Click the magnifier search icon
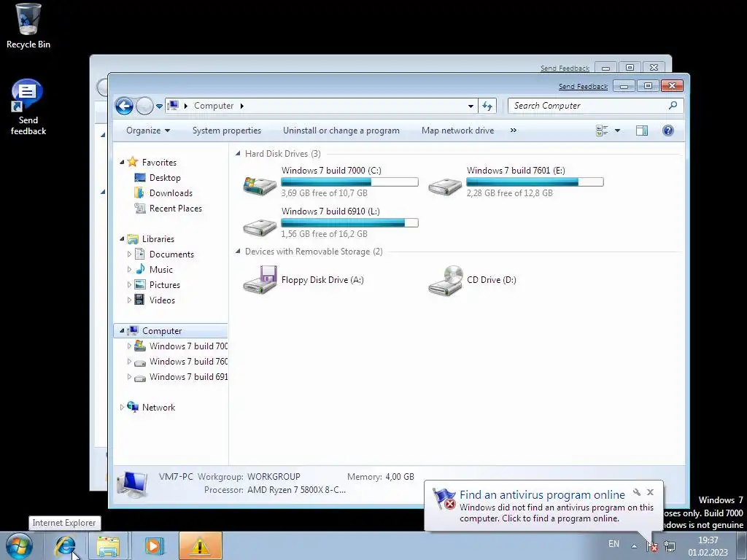The height and width of the screenshot is (560, 747). [x=673, y=105]
